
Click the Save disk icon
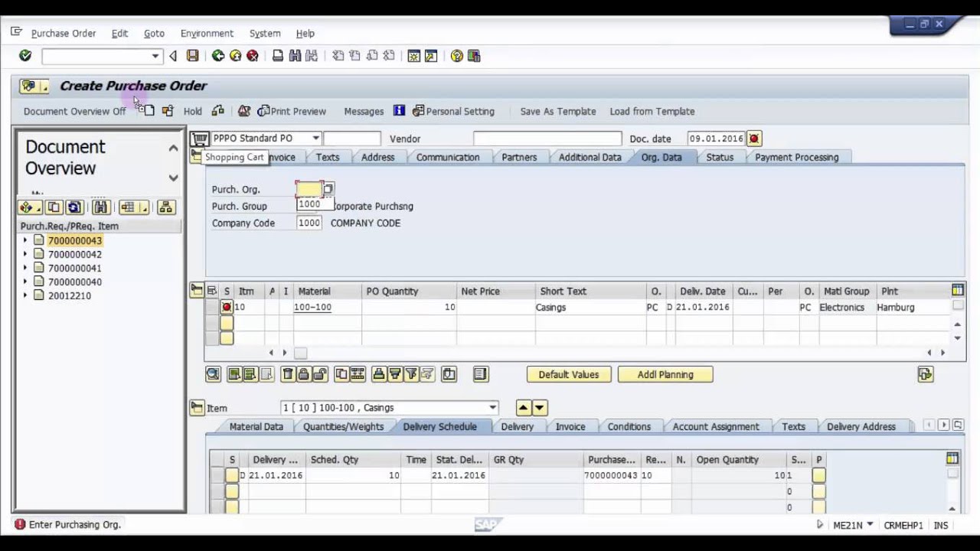(193, 56)
